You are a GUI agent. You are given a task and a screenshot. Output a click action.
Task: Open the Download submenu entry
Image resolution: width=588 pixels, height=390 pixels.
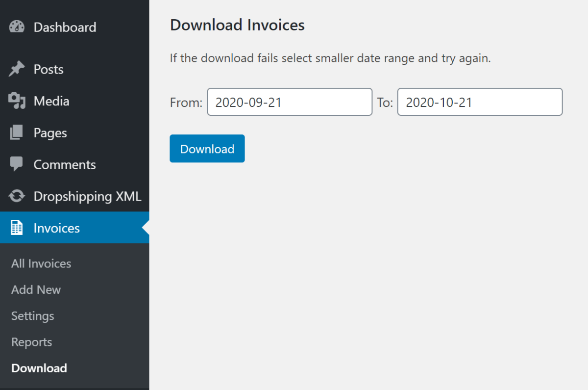39,368
